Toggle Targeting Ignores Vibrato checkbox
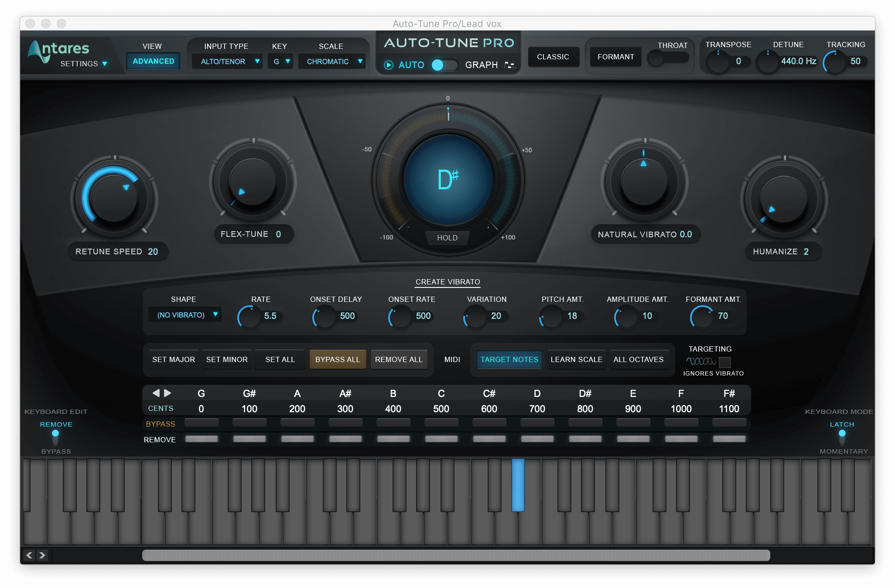Screen dimensions: 895x588 725,362
